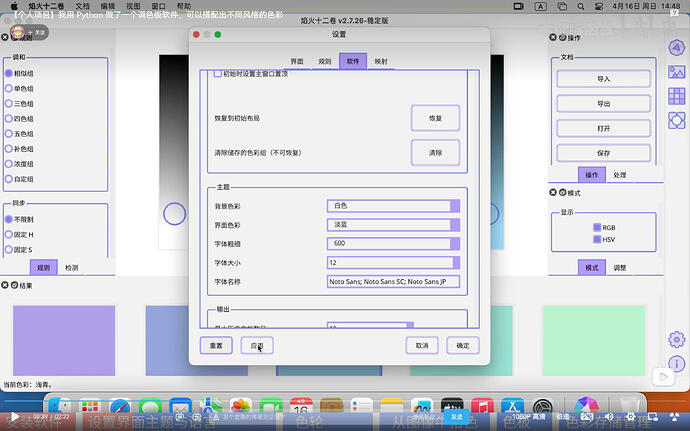
Task: Click the 字体名称 text field
Action: [393, 282]
